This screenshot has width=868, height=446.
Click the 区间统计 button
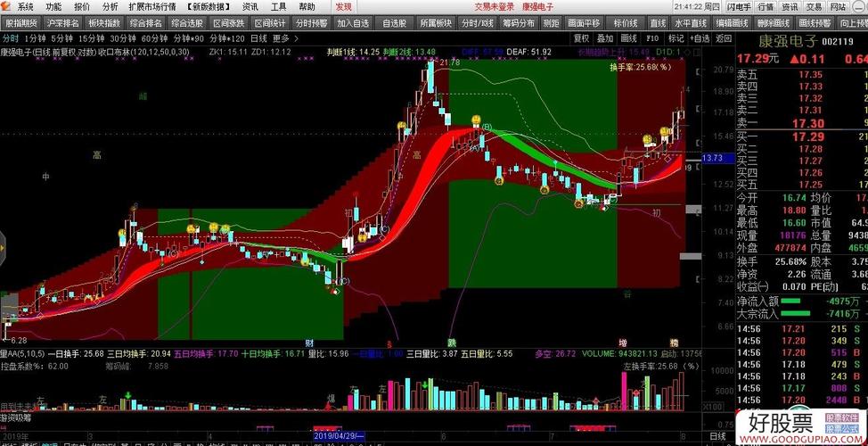coord(270,23)
